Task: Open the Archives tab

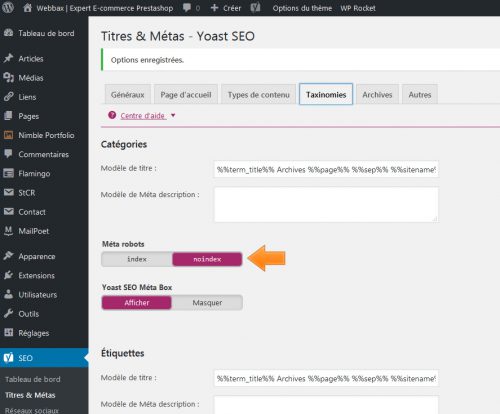Action: point(377,95)
